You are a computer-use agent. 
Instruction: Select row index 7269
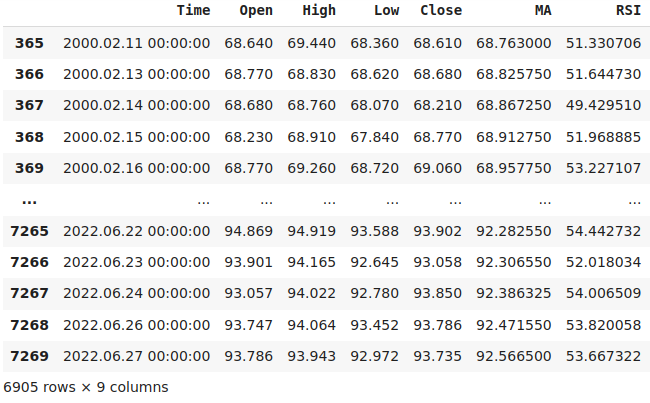[x=29, y=356]
